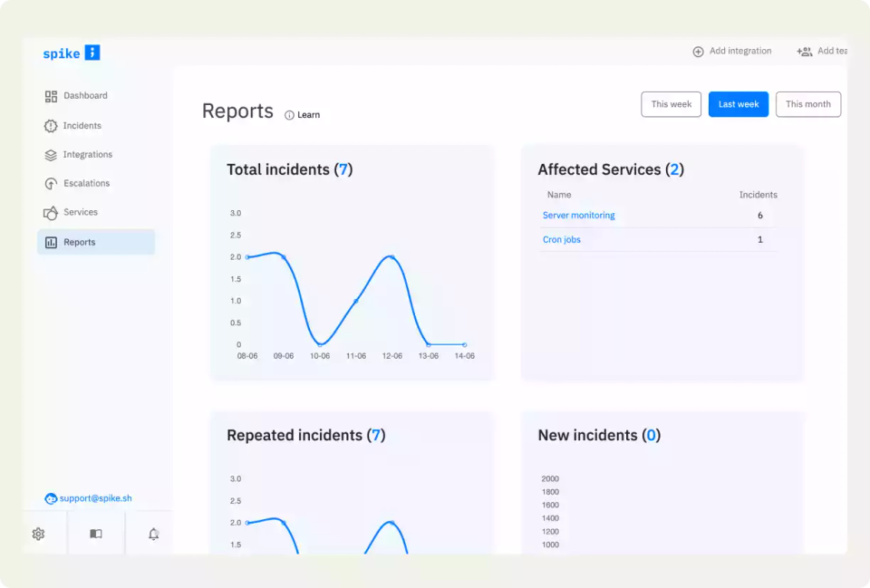Click the Add integration link
This screenshot has height=588, width=870.
[740, 51]
